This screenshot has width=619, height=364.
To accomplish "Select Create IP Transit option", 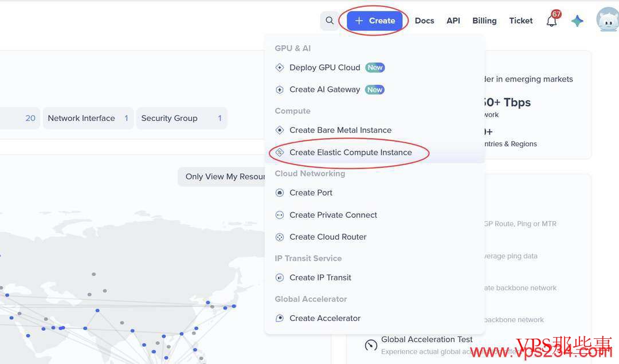I will pyautogui.click(x=320, y=277).
